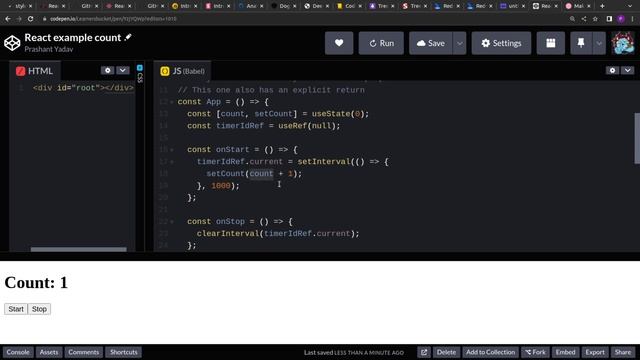Click the '<div id="root"></div>' HTML line
Image resolution: width=640 pixels, height=360 pixels.
point(83,88)
